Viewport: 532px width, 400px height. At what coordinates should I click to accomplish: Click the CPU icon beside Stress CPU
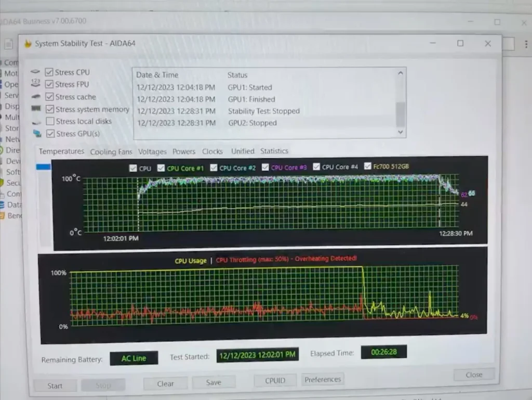click(35, 72)
